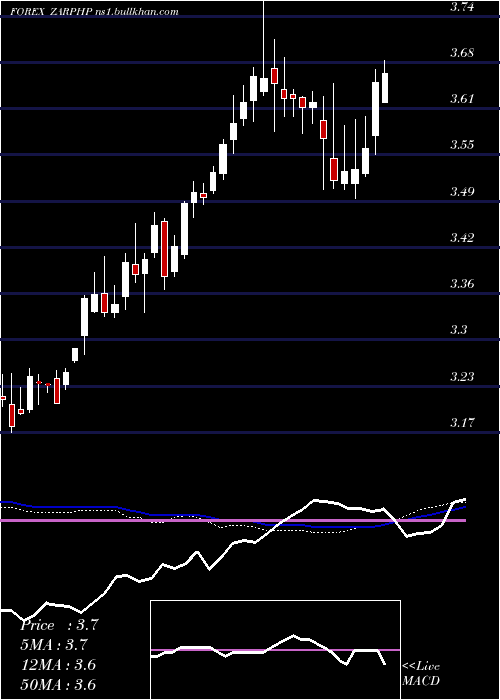Click the 3.42 price axis label
This screenshot has width=500, height=700.
tap(462, 237)
